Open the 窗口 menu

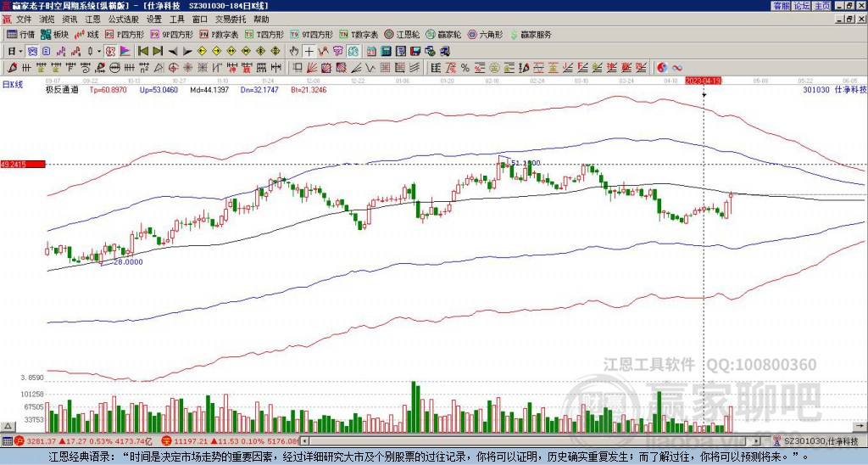click(200, 20)
